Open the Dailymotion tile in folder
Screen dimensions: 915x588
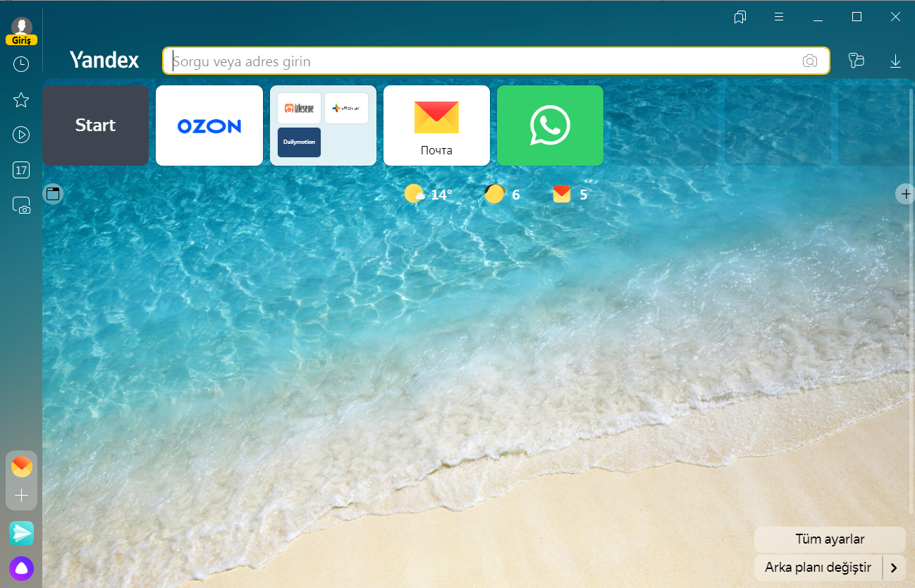(299, 142)
